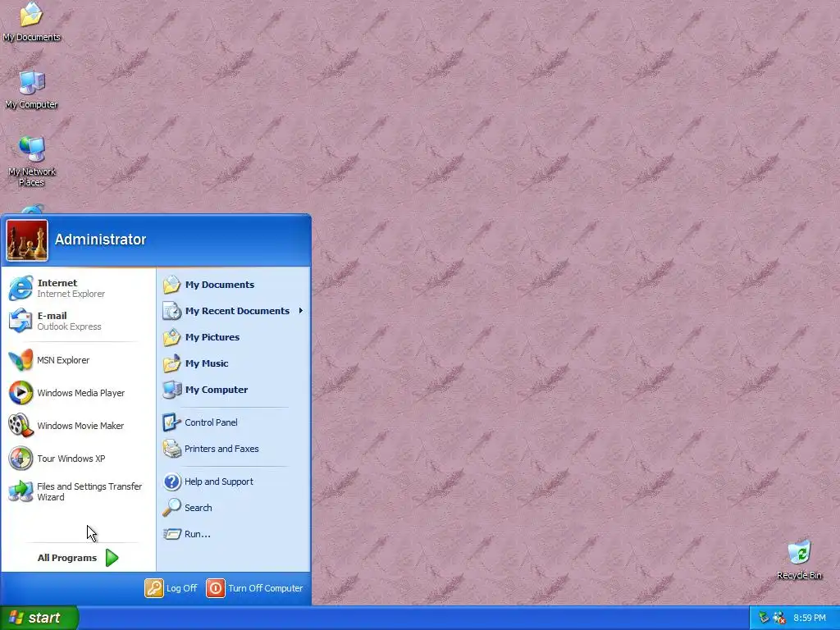
Task: Open MSN Explorer butterfly icon
Action: click(21, 360)
